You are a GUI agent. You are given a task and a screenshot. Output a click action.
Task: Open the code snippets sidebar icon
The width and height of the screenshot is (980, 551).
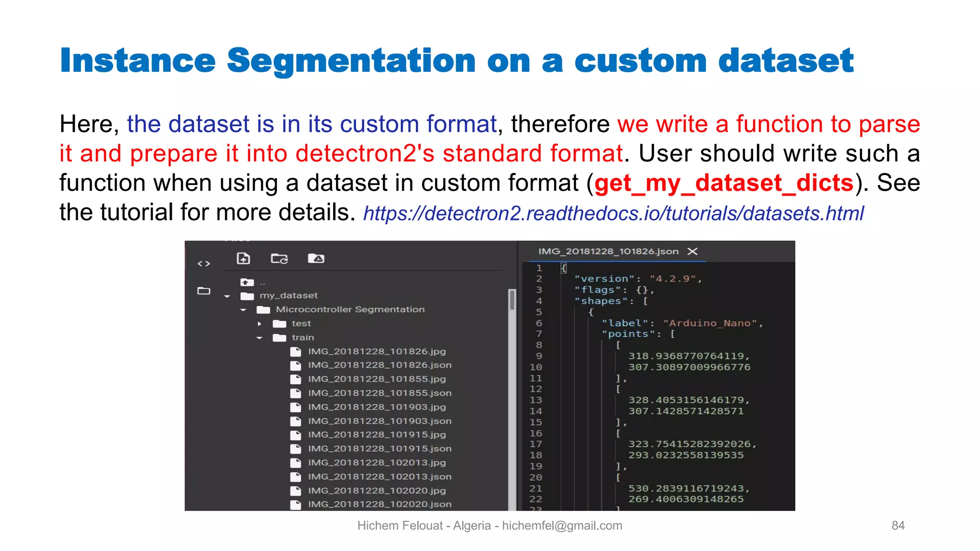(x=204, y=264)
